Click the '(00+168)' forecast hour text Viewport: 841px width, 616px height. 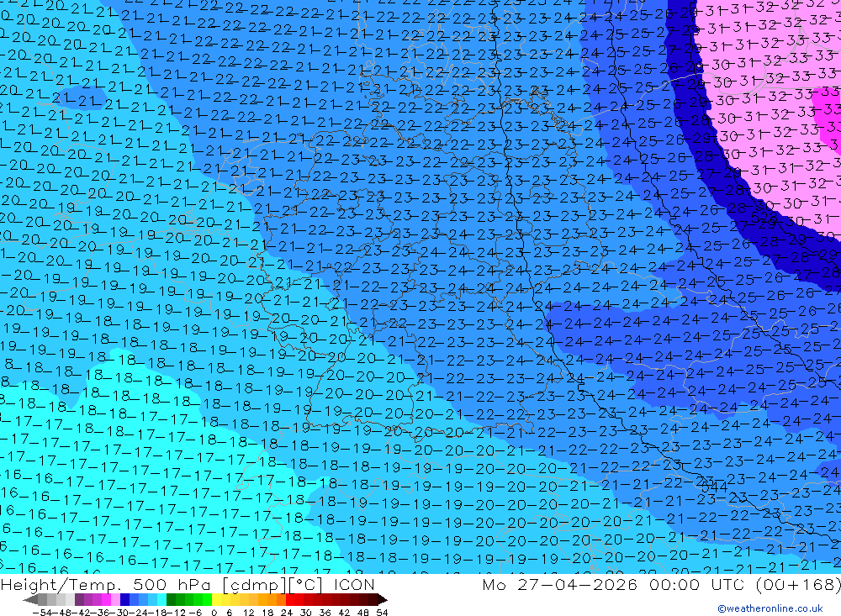[798, 584]
